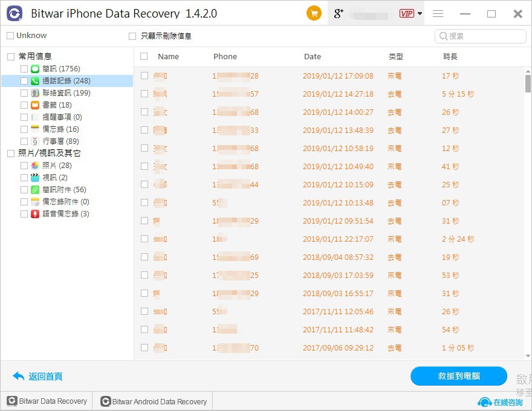Sort by the Date column header

click(312, 57)
